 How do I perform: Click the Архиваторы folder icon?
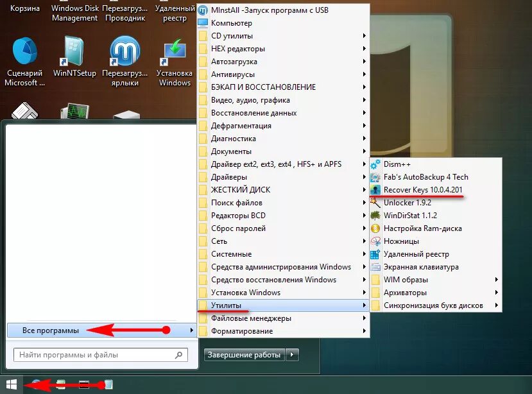(x=375, y=293)
